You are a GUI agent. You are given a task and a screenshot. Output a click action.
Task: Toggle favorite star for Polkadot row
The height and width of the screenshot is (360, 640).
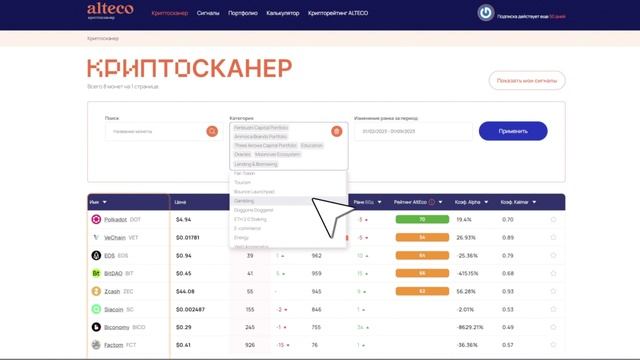point(553,220)
